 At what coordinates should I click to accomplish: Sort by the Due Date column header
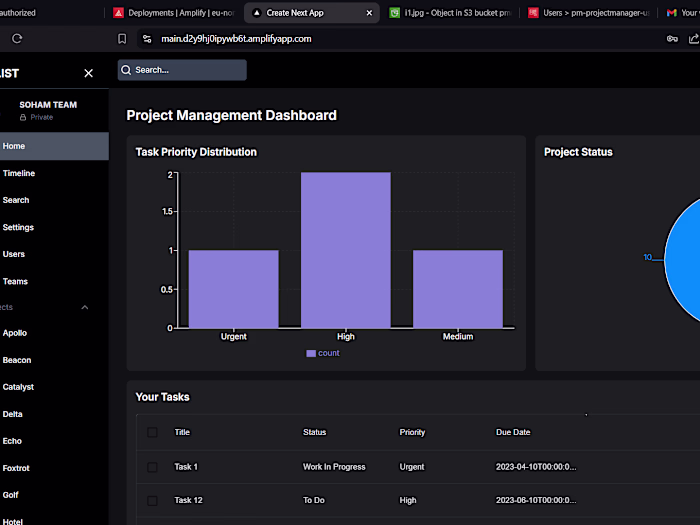[513, 432]
